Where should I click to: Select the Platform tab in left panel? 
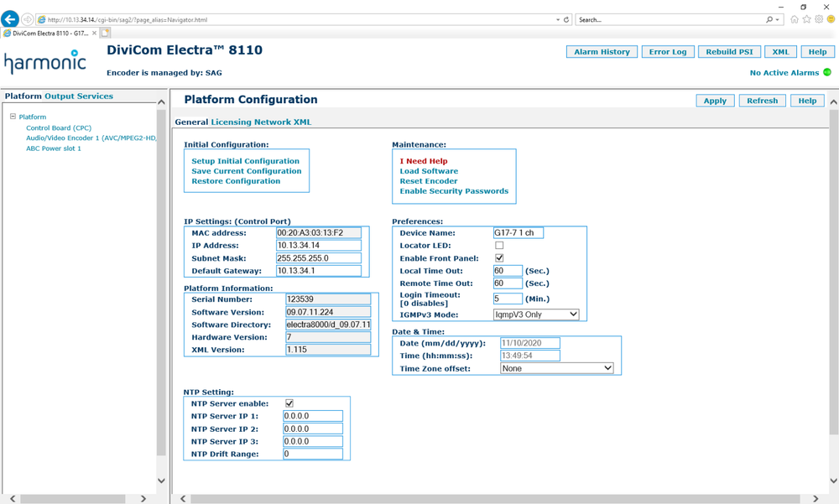pyautogui.click(x=23, y=96)
